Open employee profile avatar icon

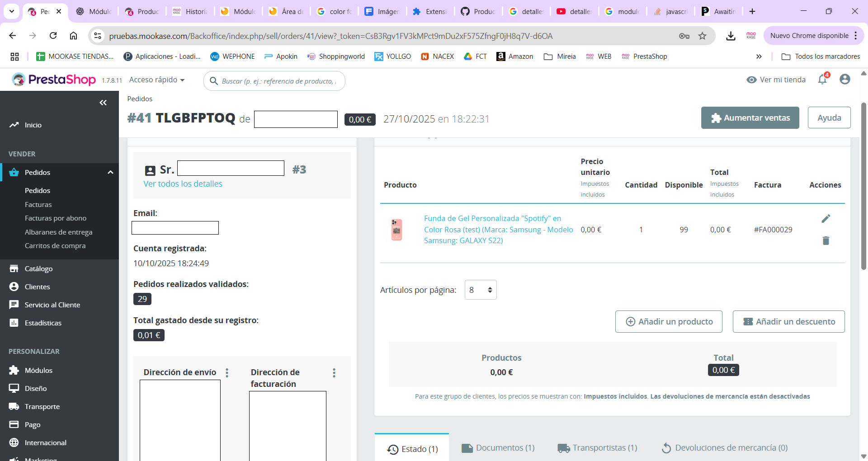click(x=844, y=80)
